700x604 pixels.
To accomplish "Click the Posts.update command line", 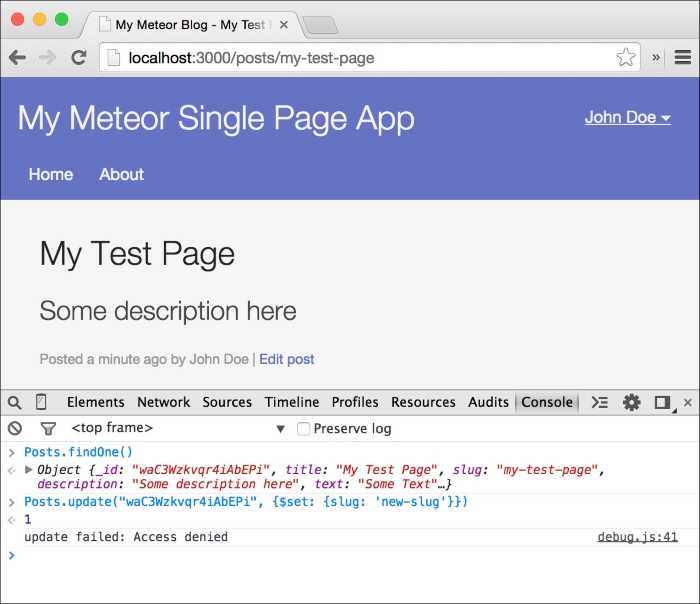I will coord(246,502).
